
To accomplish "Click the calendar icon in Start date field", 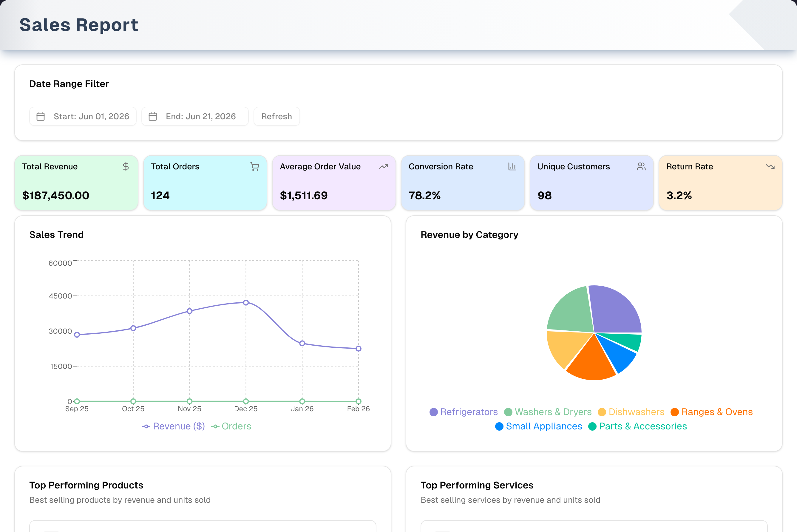I will (41, 116).
